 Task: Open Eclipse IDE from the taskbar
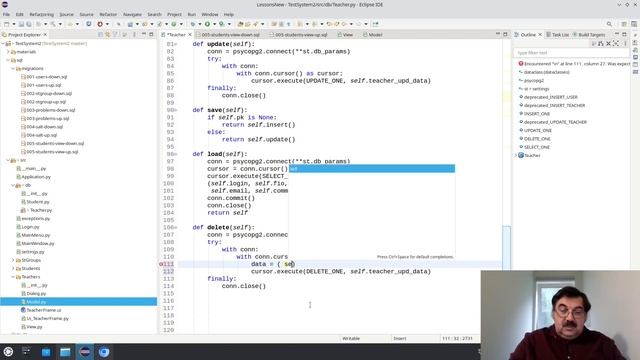pyautogui.click(x=85, y=351)
